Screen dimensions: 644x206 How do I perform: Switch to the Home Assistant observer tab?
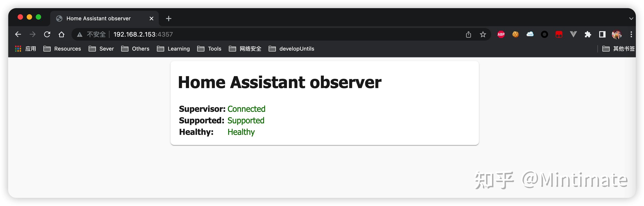98,18
